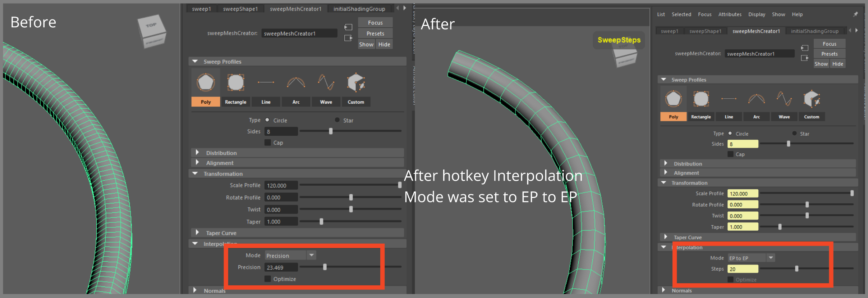
Task: Select the Wave profile icon in After panel
Action: [x=784, y=99]
